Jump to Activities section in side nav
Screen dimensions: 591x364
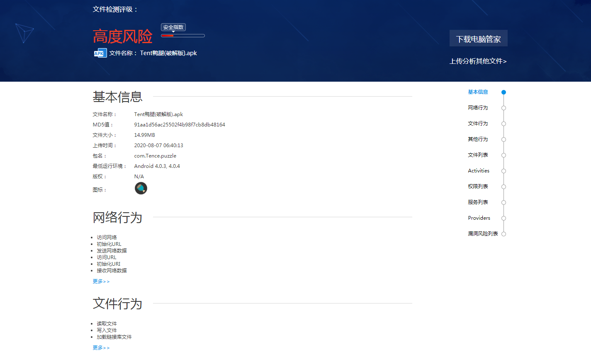tap(479, 171)
